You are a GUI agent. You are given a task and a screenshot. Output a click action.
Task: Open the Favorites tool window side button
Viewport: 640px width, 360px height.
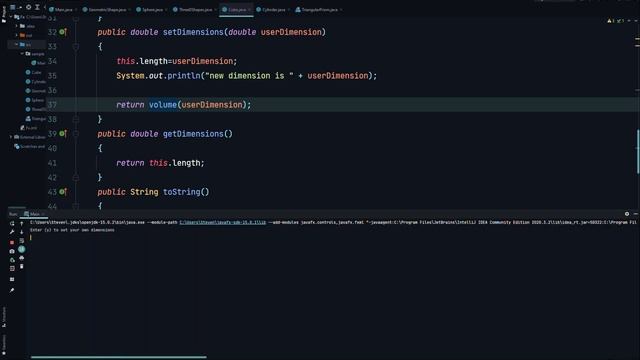[4, 345]
